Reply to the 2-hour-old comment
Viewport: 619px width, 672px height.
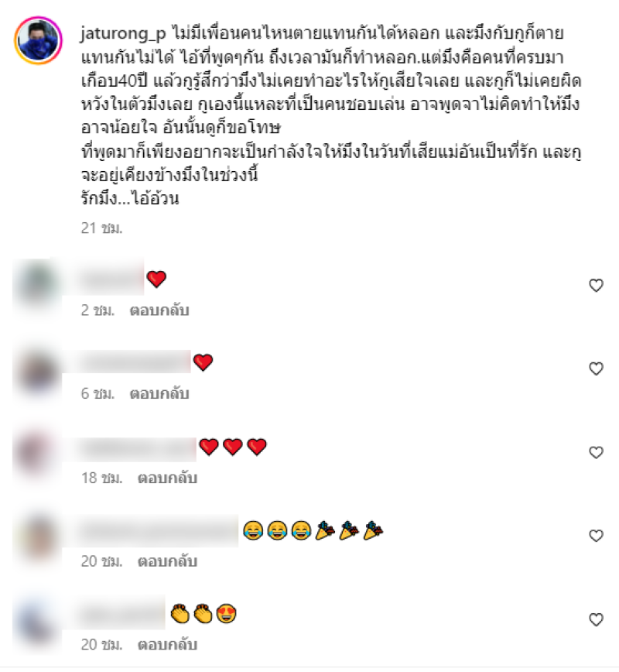159,310
